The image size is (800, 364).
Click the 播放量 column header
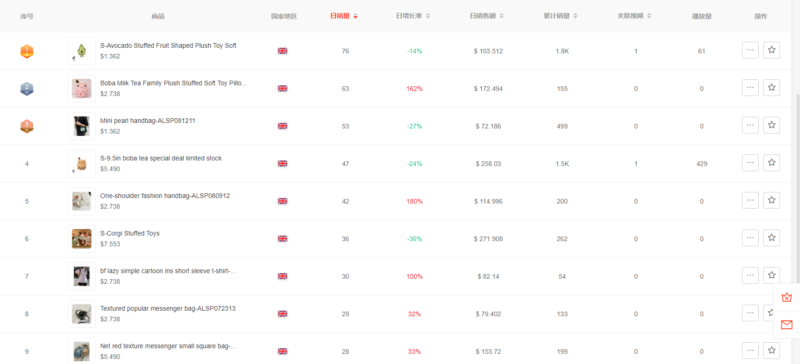(702, 16)
